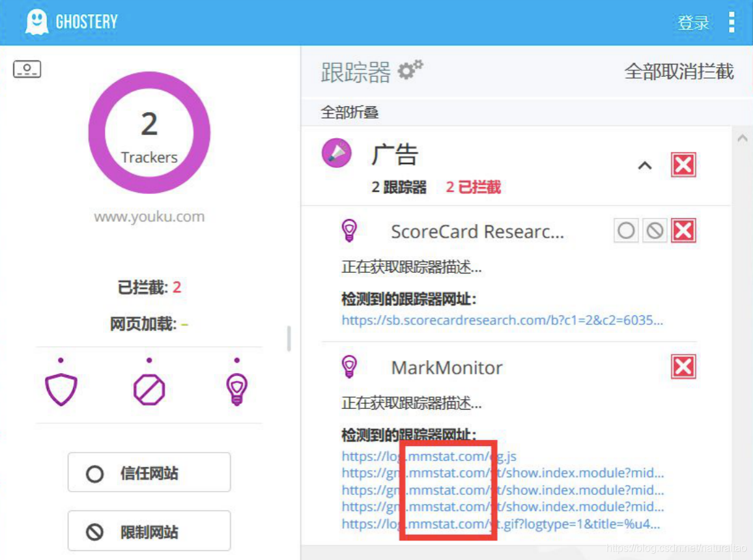Click the smart blocking lightbulb icon
753x560 pixels.
[236, 389]
